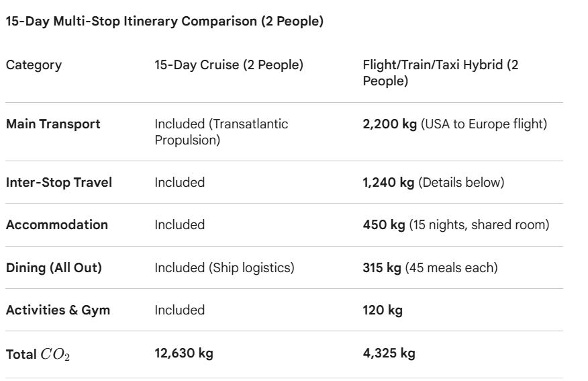Click the hybrid total '4,325 kg'
Image resolution: width=588 pixels, height=381 pixels.
pos(389,353)
